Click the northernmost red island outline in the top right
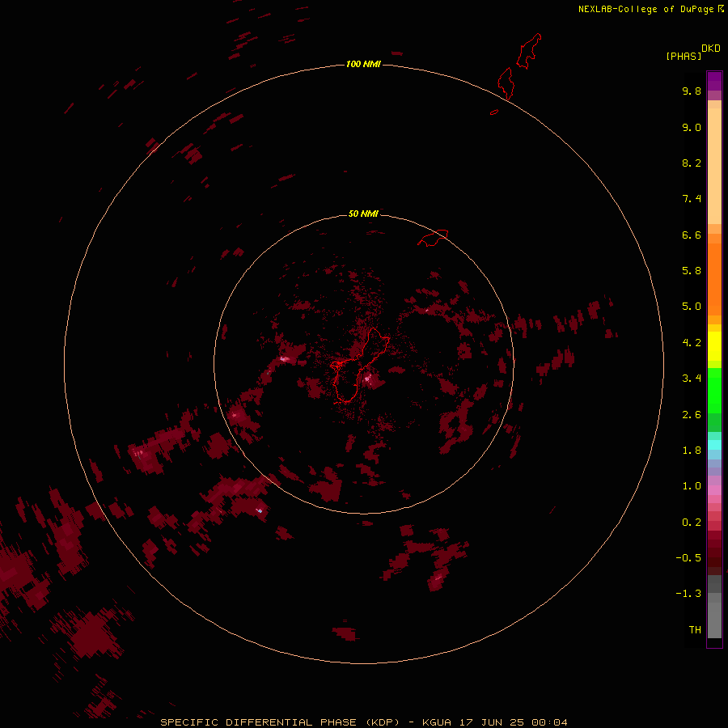This screenshot has height=728, width=728. tap(529, 51)
